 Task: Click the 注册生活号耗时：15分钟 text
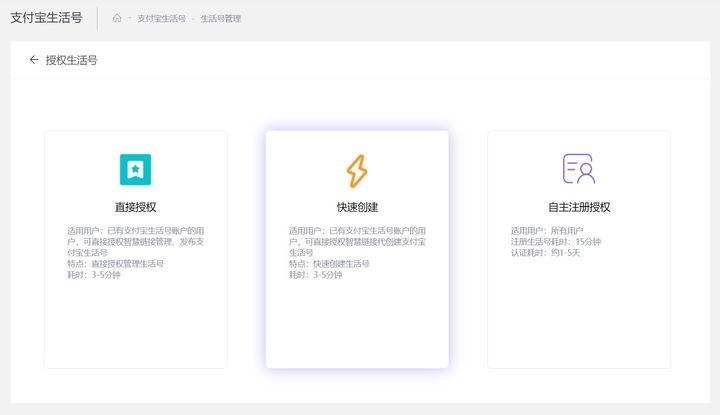click(x=556, y=241)
